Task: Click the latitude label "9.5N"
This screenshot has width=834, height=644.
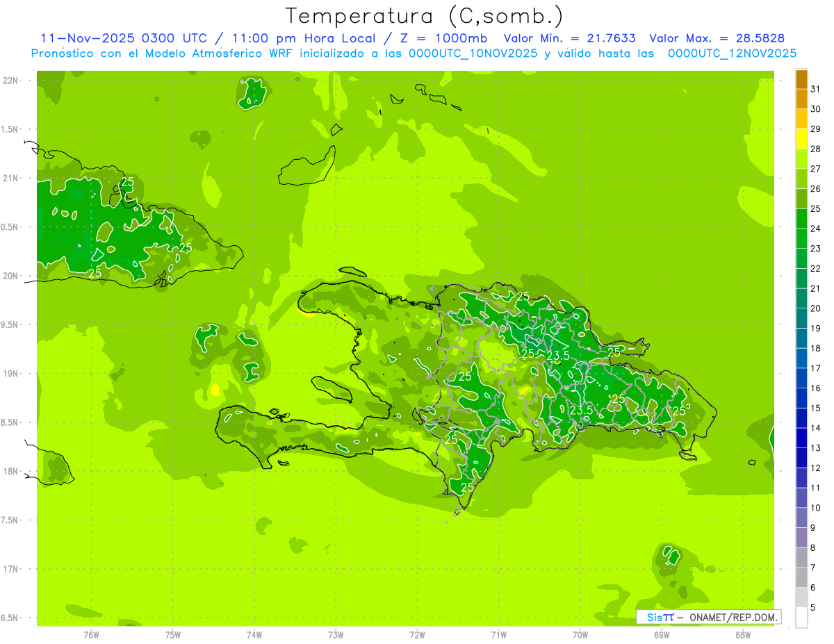Action: pyautogui.click(x=10, y=324)
